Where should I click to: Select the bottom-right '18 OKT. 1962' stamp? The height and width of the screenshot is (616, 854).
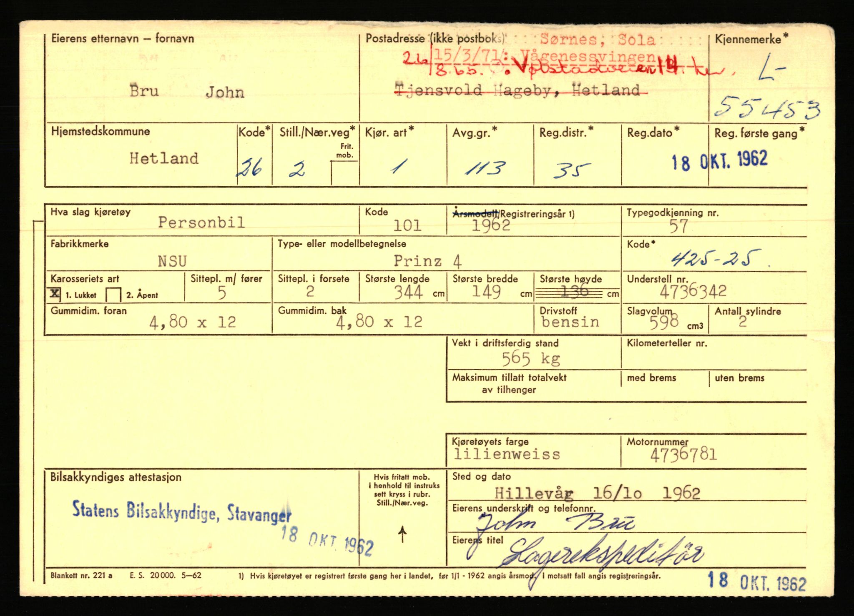[757, 582]
